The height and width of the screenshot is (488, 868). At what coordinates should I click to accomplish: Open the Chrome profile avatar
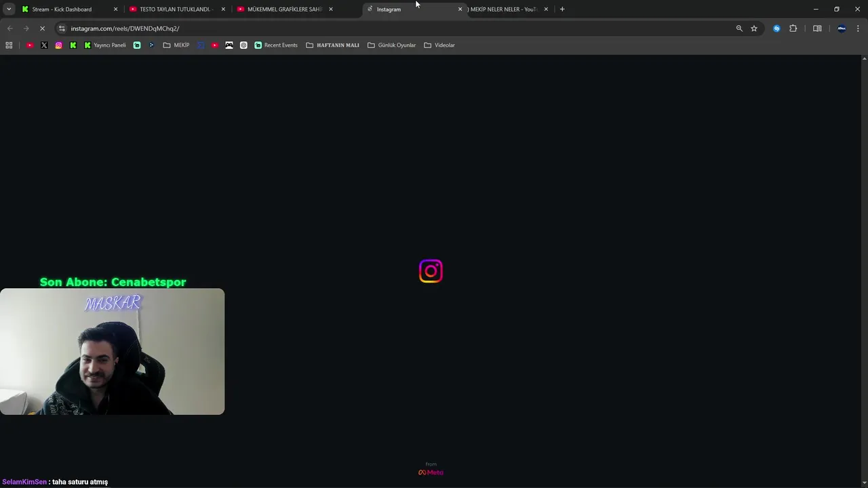tap(842, 28)
